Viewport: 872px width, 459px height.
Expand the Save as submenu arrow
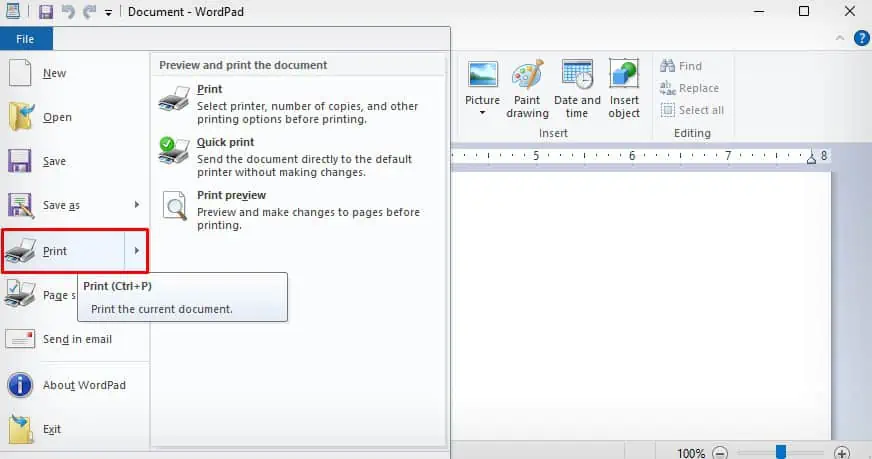[136, 205]
